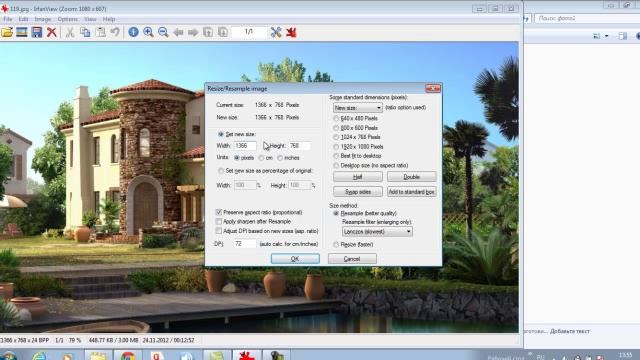Open the File menu
This screenshot has width=640, height=360.
click(x=8, y=19)
